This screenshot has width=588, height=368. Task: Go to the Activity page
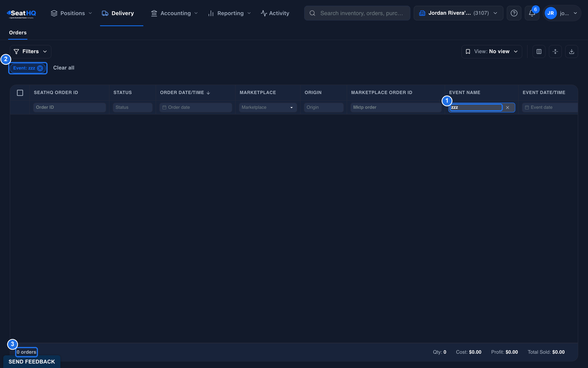275,13
